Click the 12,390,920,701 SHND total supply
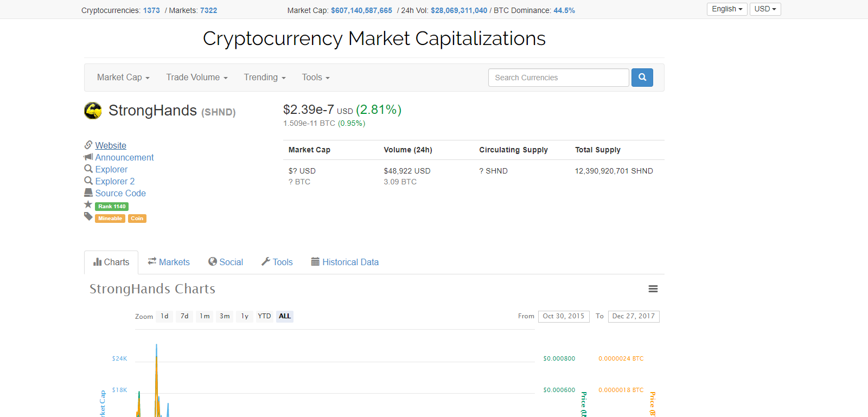The image size is (868, 417). click(614, 171)
